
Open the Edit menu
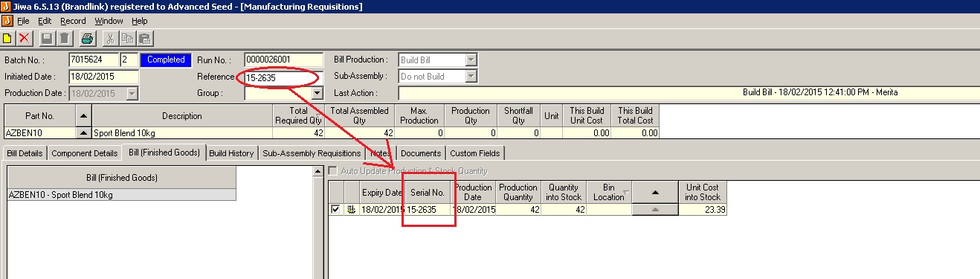[x=45, y=21]
